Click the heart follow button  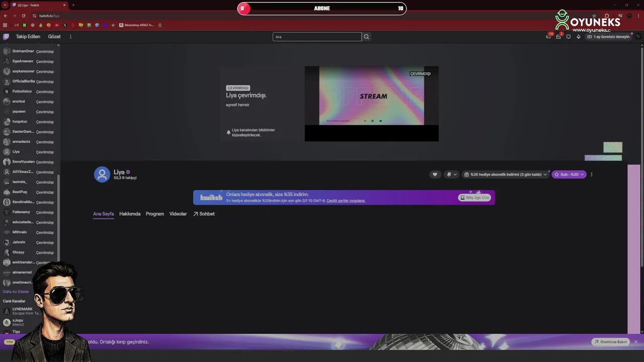tap(435, 174)
